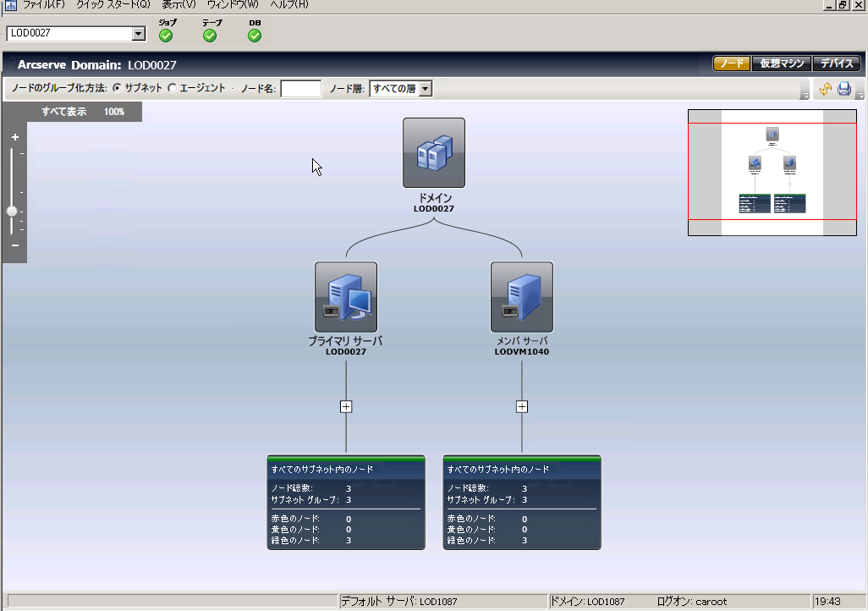This screenshot has height=611, width=868.
Task: Switch to the ノード view tab
Action: [732, 63]
